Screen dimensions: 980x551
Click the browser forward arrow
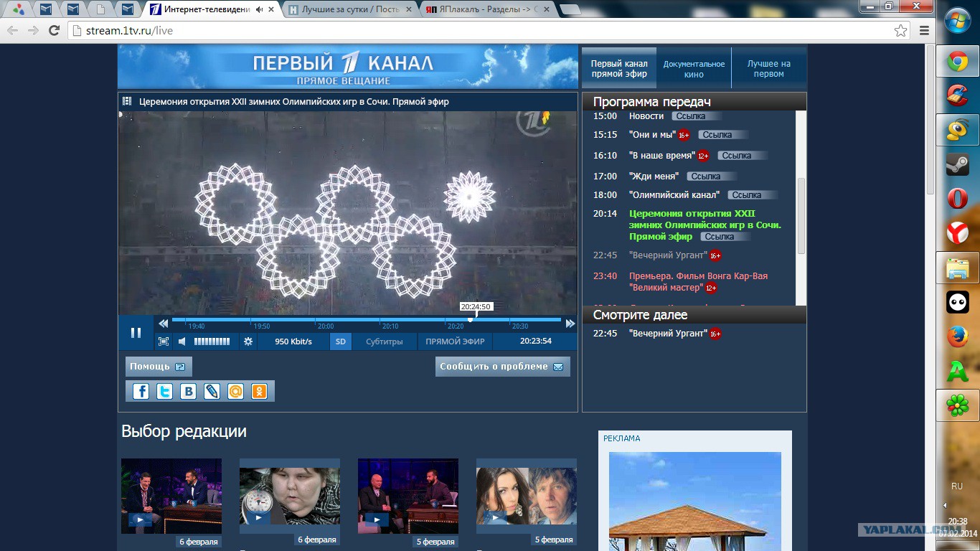point(33,30)
